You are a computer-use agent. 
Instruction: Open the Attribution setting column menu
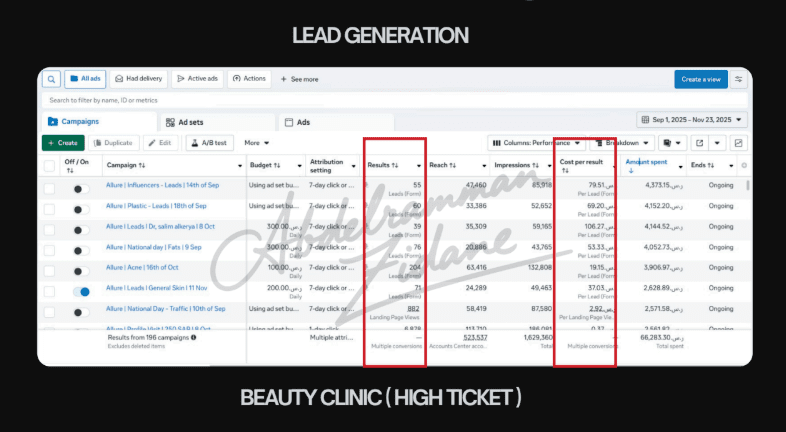(x=353, y=166)
